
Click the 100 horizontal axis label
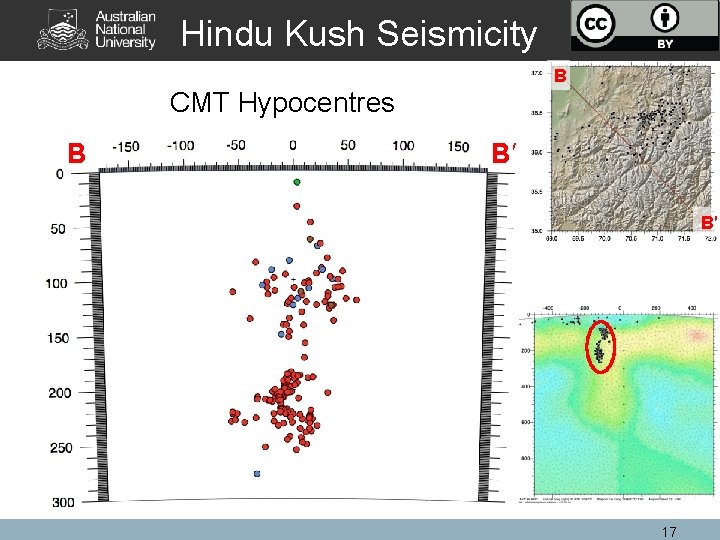pyautogui.click(x=403, y=146)
